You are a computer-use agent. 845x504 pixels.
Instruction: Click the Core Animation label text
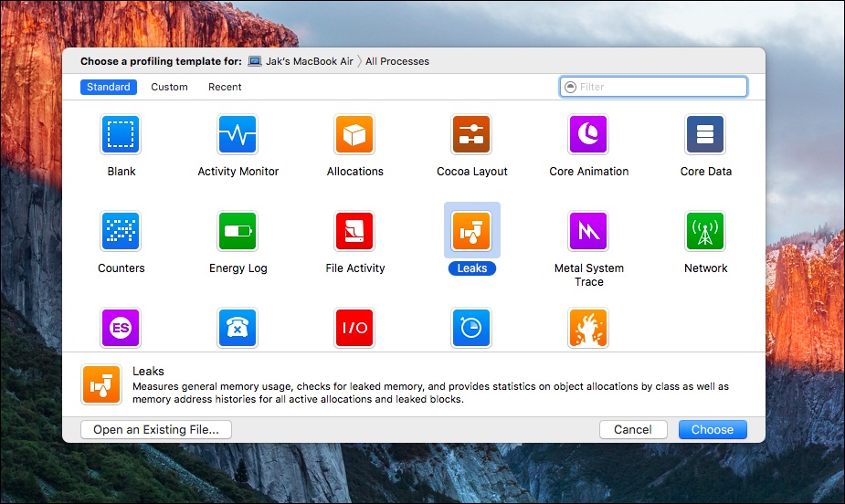coord(589,172)
